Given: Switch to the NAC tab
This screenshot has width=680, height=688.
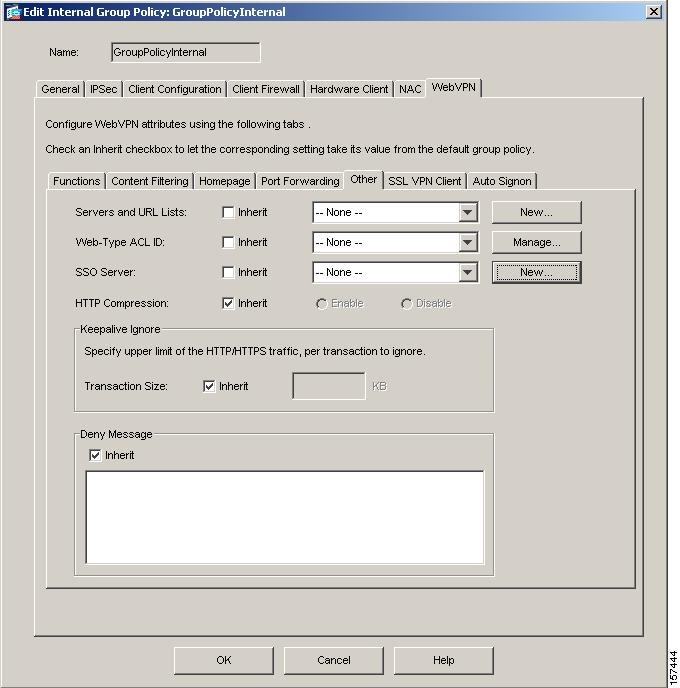Looking at the screenshot, I should tap(410, 89).
